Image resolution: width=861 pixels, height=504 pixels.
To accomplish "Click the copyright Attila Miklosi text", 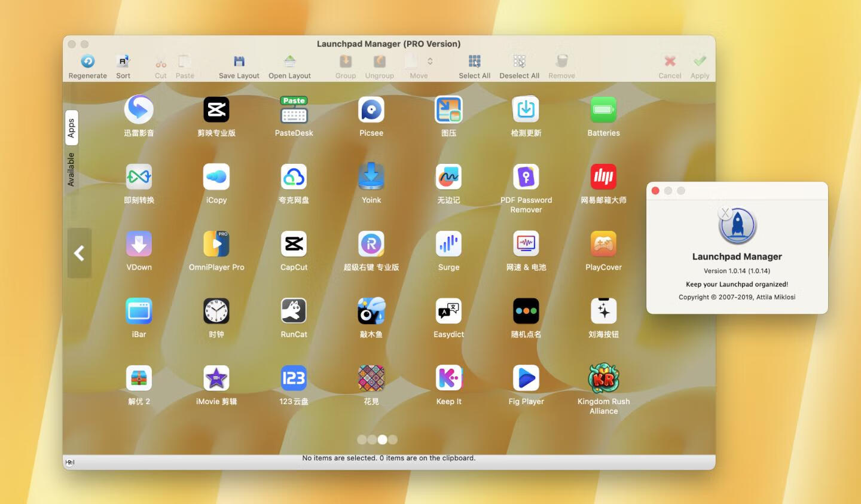I will pos(737,297).
